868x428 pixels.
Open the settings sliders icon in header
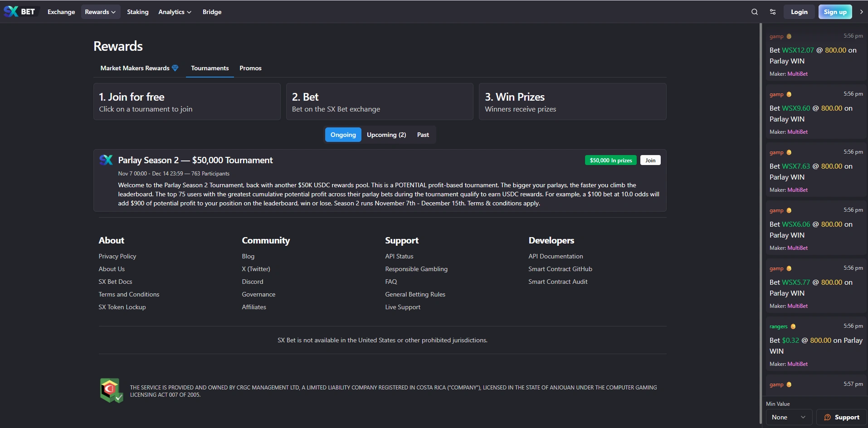click(773, 12)
